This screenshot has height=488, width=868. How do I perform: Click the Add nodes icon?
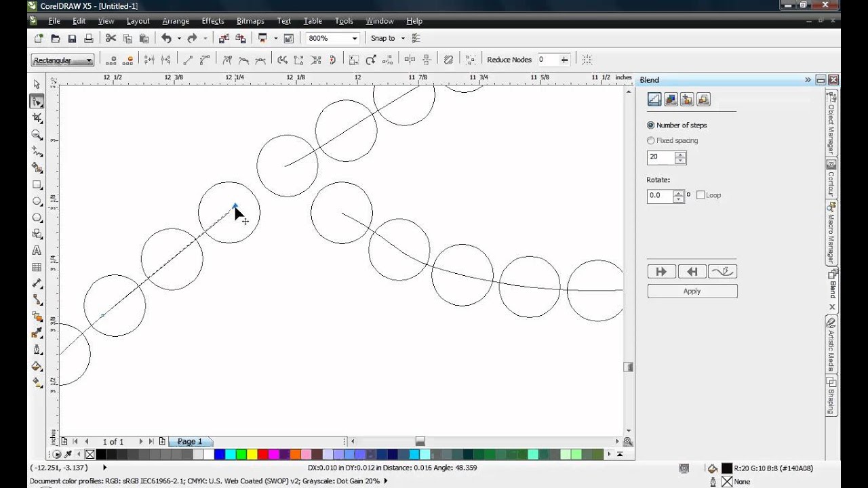click(x=113, y=60)
